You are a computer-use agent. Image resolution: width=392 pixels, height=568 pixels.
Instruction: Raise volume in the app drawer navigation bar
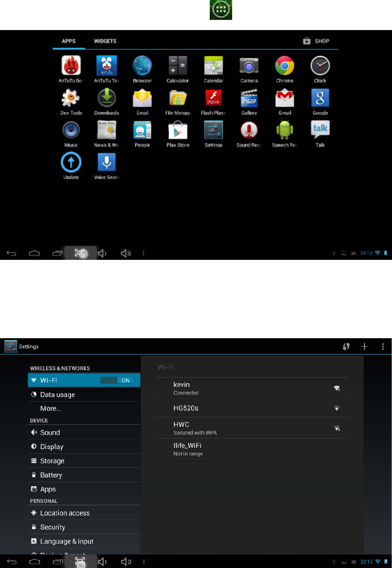(126, 253)
